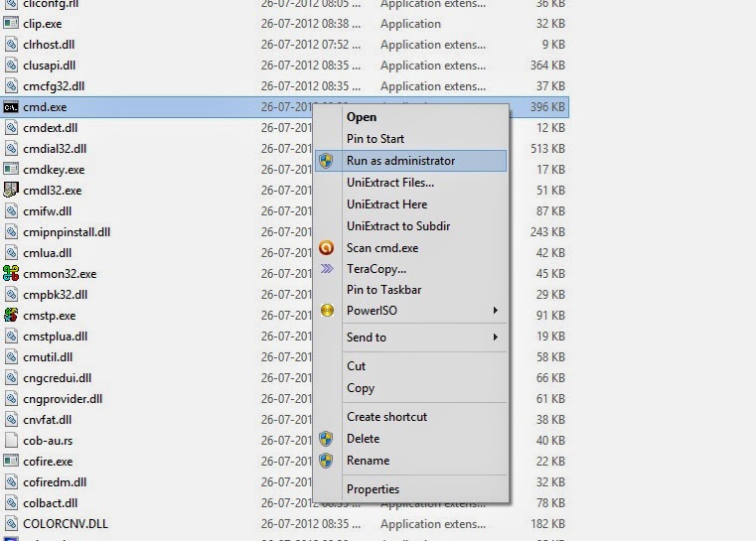Click the cmmon32.exe colorful icon
The height and width of the screenshot is (541, 756).
[x=11, y=274]
